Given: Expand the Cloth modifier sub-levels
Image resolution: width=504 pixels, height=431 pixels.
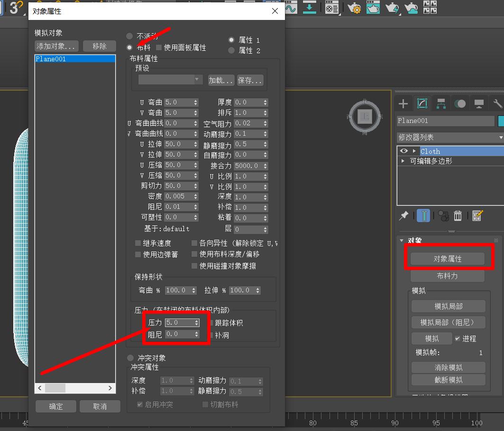Looking at the screenshot, I should point(414,150).
